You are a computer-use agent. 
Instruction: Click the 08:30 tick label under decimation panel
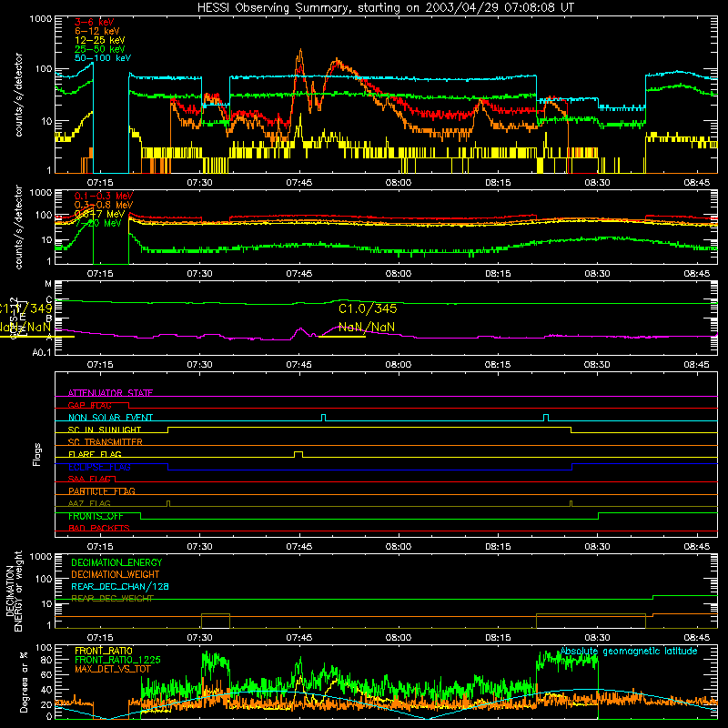(597, 638)
